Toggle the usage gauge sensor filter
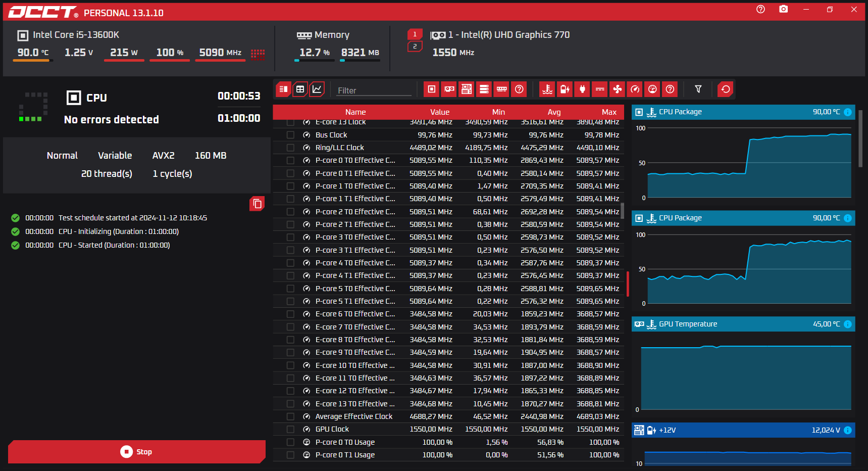The image size is (868, 471). coord(652,89)
